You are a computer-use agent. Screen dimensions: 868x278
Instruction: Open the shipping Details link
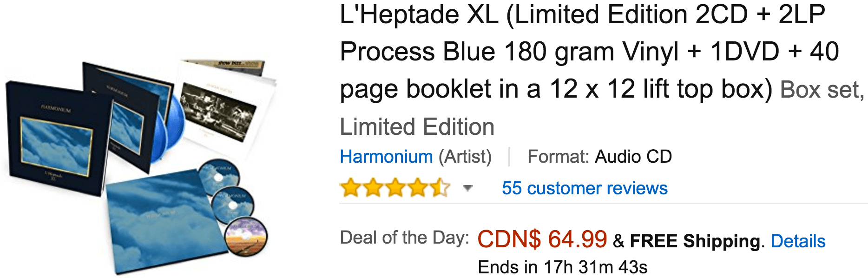[x=798, y=241]
